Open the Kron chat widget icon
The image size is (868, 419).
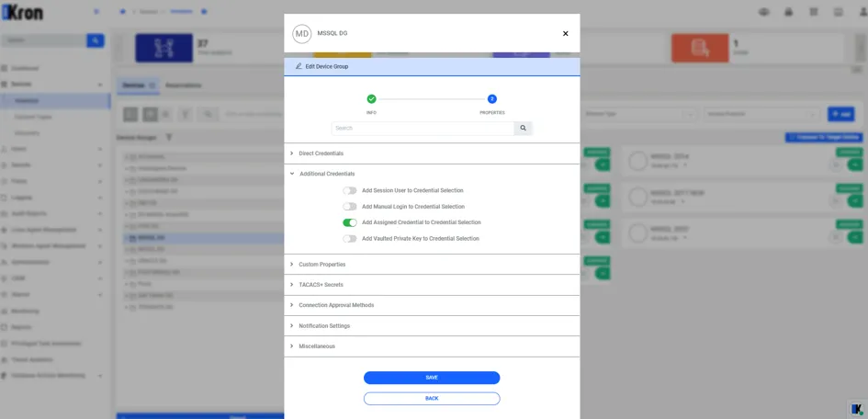pyautogui.click(x=857, y=409)
